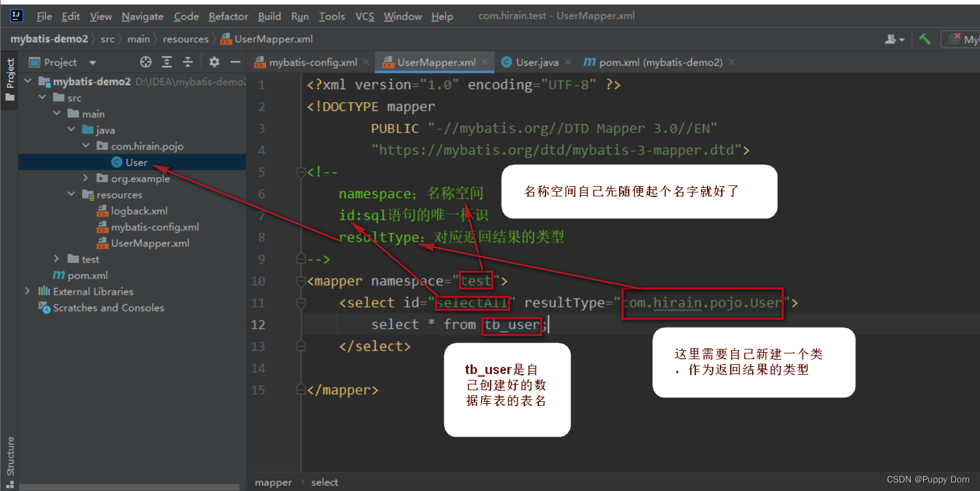The height and width of the screenshot is (491, 980).
Task: Open the Window menu
Action: tap(402, 16)
